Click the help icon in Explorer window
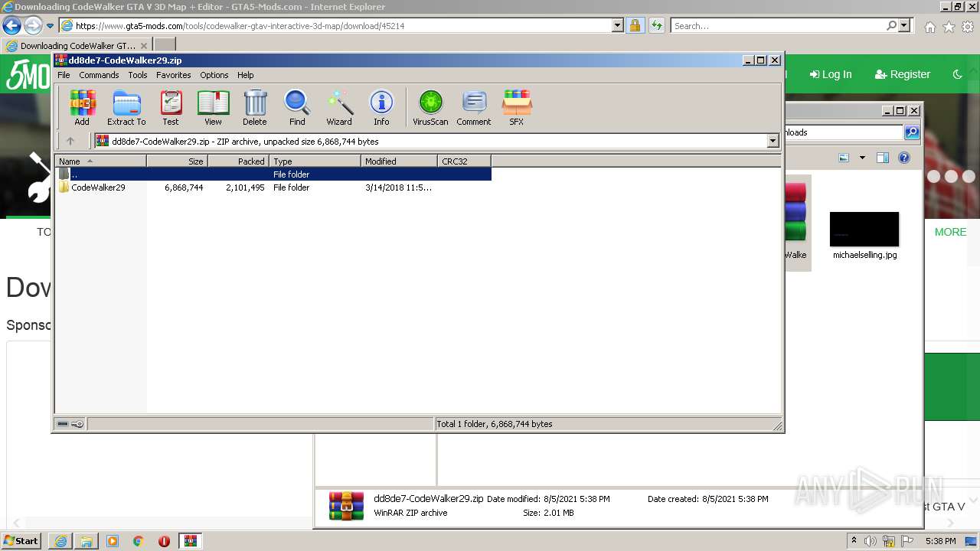Image resolution: width=980 pixels, height=551 pixels. tap(904, 158)
